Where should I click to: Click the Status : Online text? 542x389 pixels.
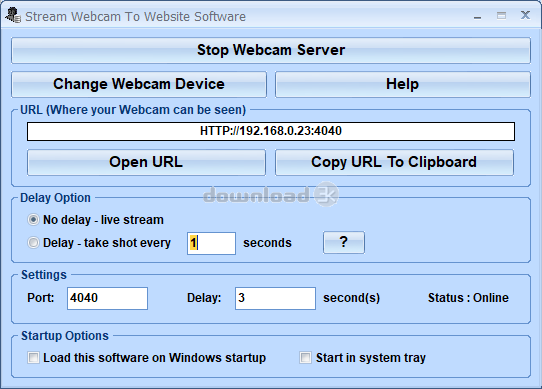click(468, 298)
